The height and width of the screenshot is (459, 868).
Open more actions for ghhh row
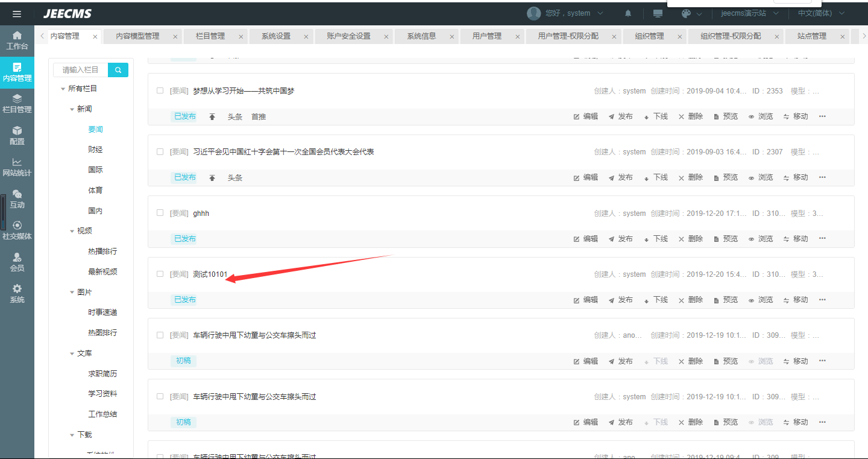(x=822, y=239)
